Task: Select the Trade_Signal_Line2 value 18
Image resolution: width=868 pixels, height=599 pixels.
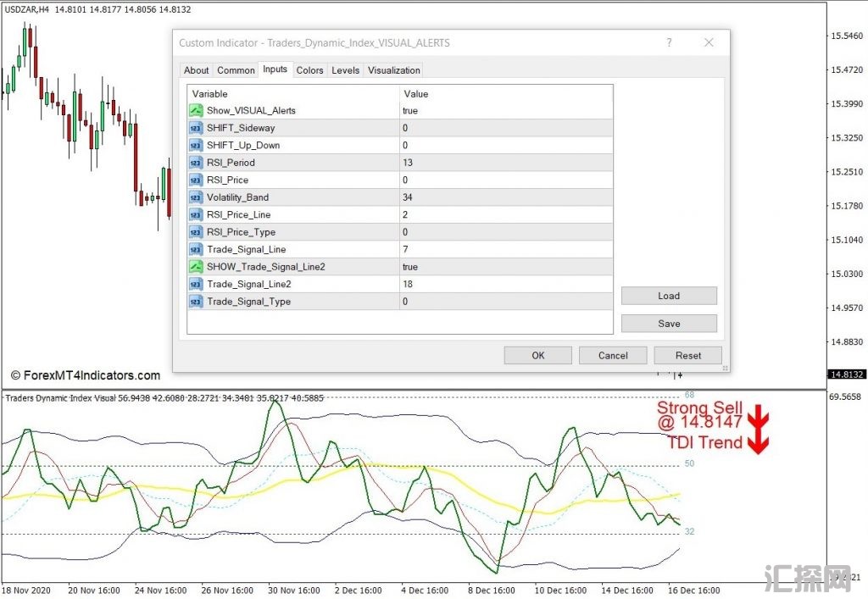Action: [408, 285]
